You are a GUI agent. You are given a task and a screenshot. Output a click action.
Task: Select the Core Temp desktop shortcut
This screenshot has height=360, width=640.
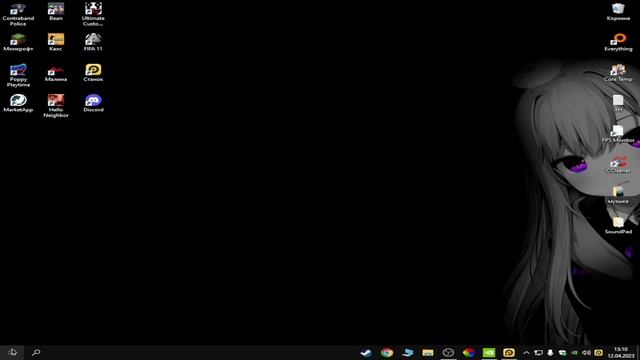tap(618, 73)
